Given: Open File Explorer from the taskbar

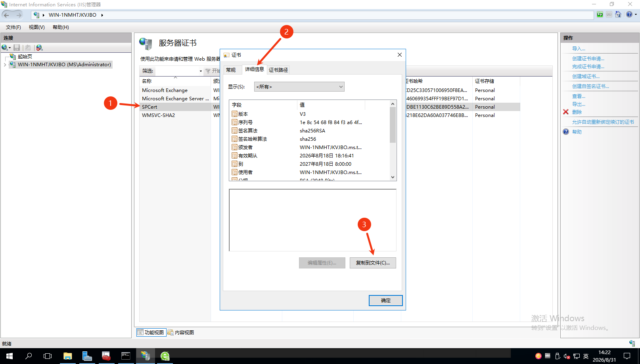Looking at the screenshot, I should (x=68, y=356).
